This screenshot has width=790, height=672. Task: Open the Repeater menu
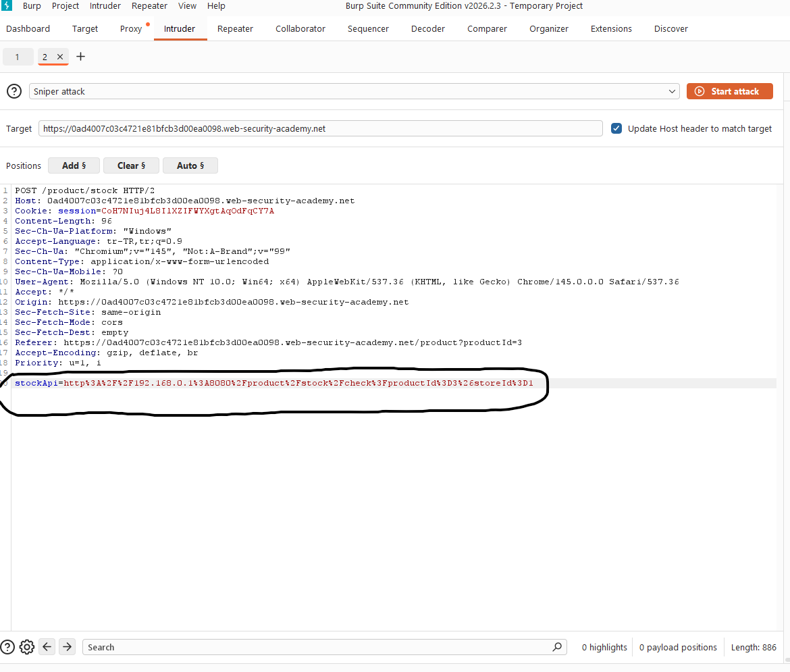[149, 6]
